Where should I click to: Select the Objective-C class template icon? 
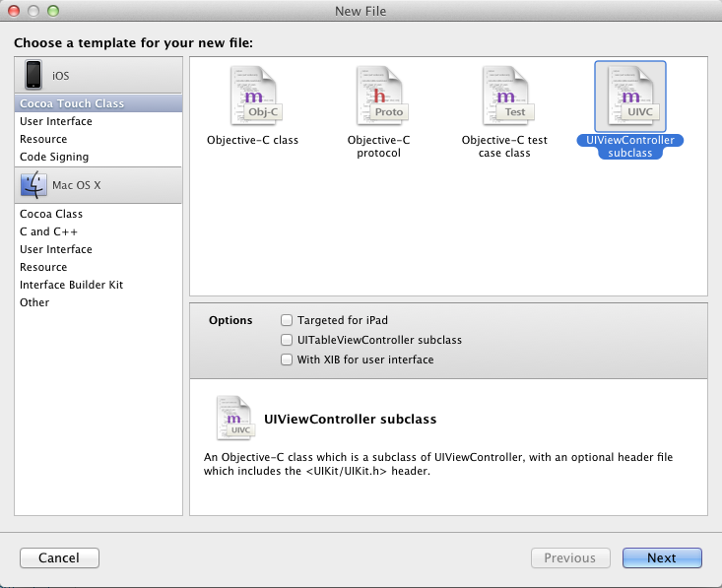click(252, 96)
